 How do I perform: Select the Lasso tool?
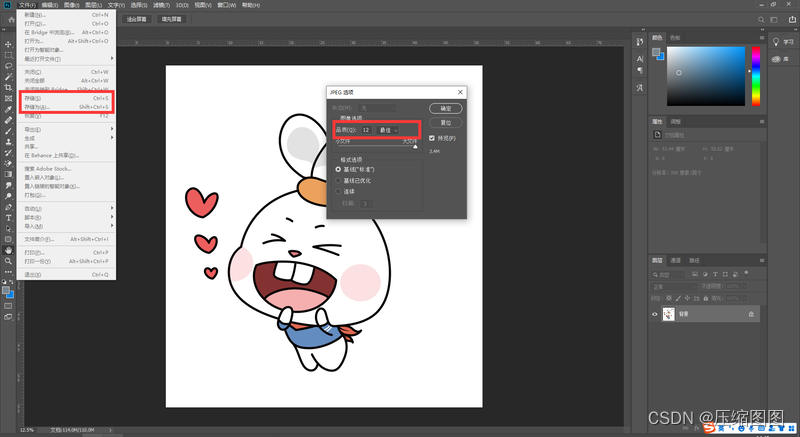pyautogui.click(x=8, y=66)
